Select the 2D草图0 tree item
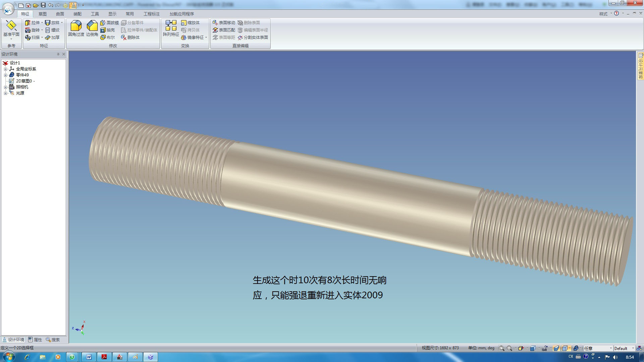644x362 pixels. [23, 81]
